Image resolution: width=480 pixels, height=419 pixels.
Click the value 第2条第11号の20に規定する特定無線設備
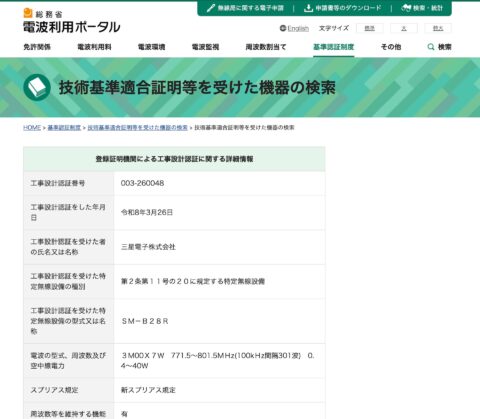click(193, 281)
